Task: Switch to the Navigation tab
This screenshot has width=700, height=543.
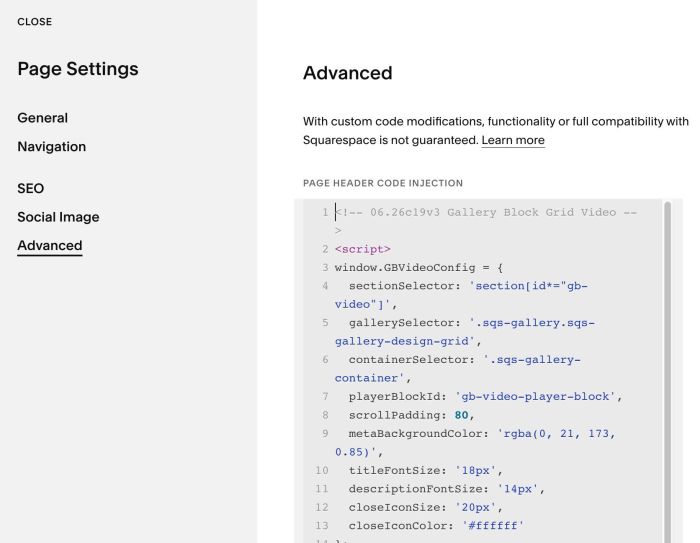Action: click(x=51, y=146)
